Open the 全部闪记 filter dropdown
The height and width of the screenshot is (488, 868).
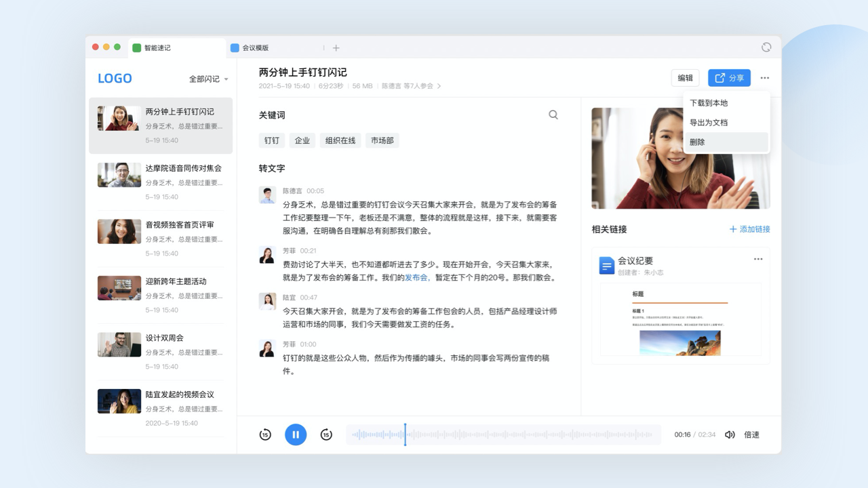tap(208, 79)
